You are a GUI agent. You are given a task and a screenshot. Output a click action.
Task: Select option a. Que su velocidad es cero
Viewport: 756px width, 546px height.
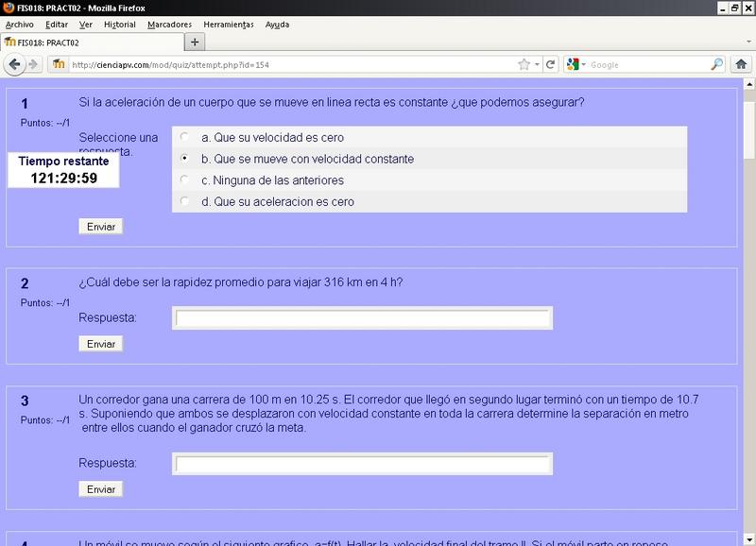point(184,137)
